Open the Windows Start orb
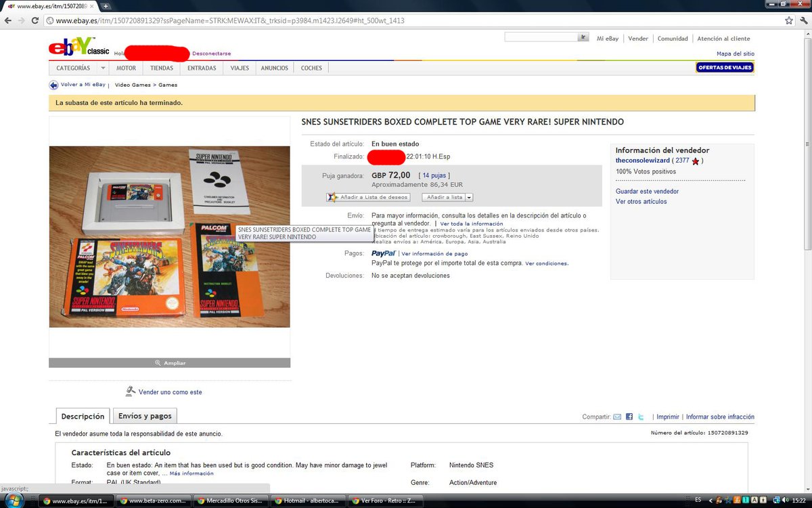 pos(14,501)
